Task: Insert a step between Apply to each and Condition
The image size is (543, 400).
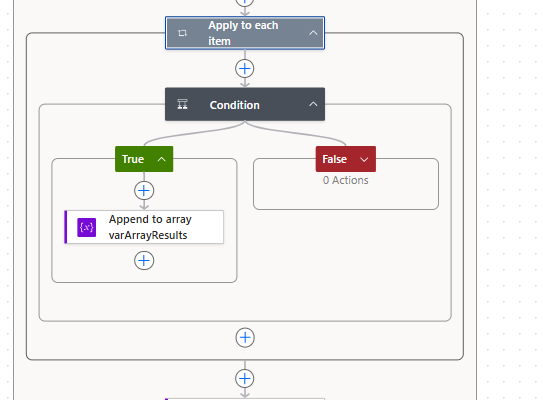Action: [x=245, y=69]
